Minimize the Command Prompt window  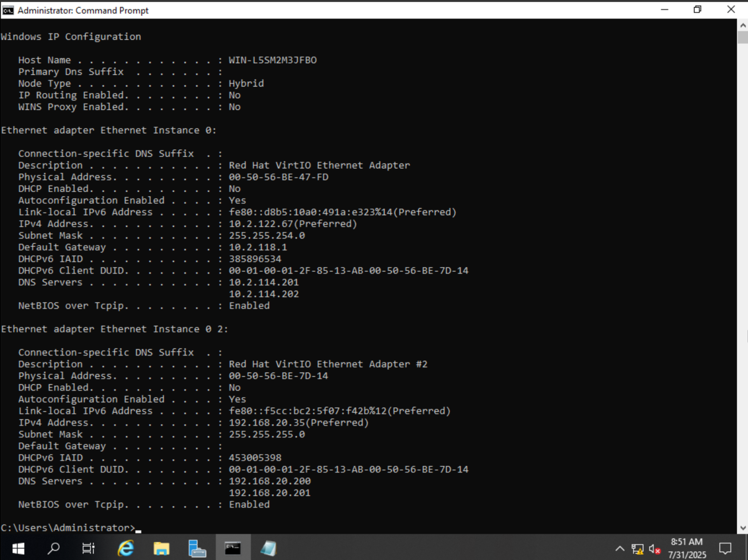coord(664,10)
